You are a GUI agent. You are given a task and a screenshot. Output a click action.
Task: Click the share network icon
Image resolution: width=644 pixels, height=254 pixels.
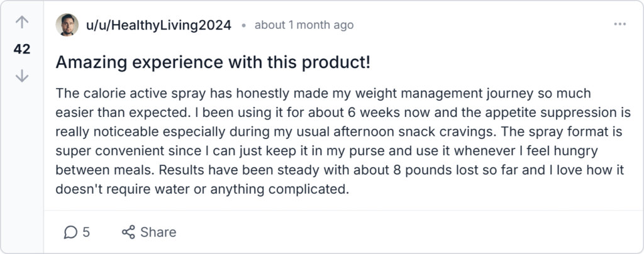(x=128, y=233)
